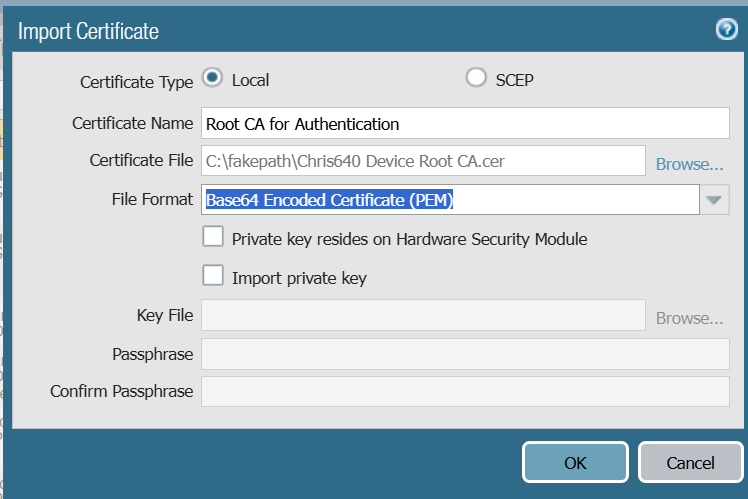Click into the Certificate Name field
Screen dimensions: 748x499
[x=465, y=124]
